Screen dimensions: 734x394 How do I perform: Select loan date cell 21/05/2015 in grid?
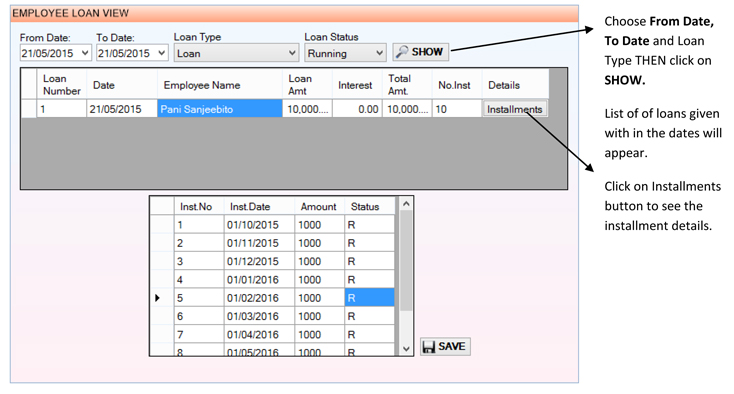(x=122, y=109)
